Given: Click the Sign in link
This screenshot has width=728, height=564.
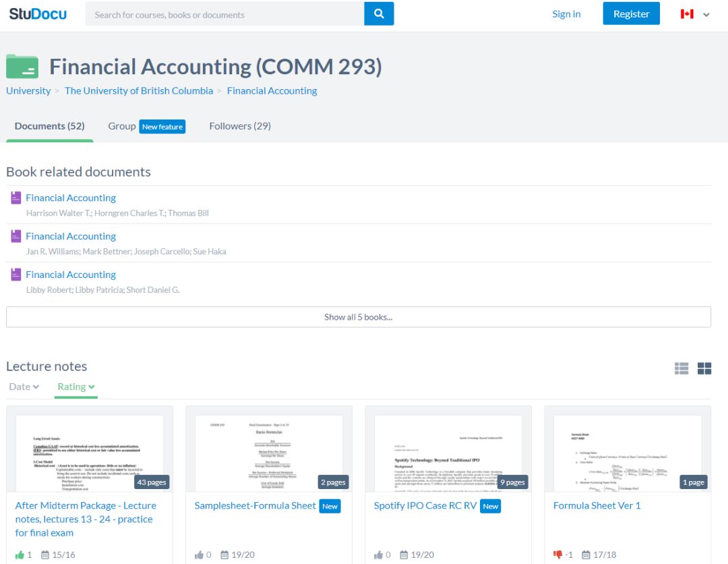Looking at the screenshot, I should tap(566, 14).
